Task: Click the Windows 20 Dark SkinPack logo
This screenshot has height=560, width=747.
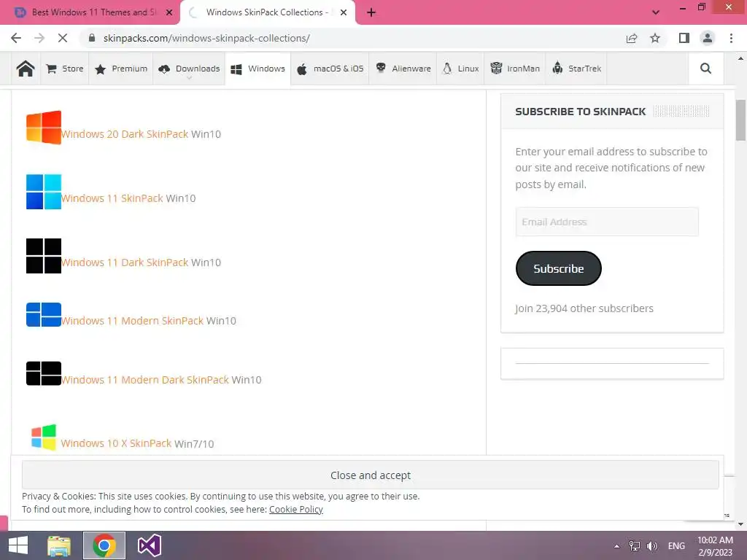Action: pos(43,127)
